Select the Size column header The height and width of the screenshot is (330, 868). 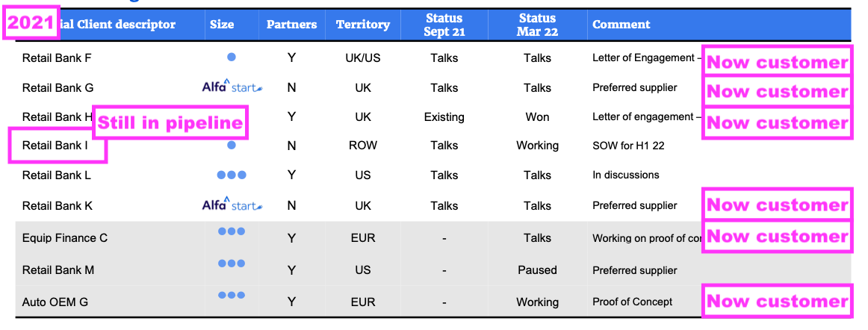click(222, 25)
